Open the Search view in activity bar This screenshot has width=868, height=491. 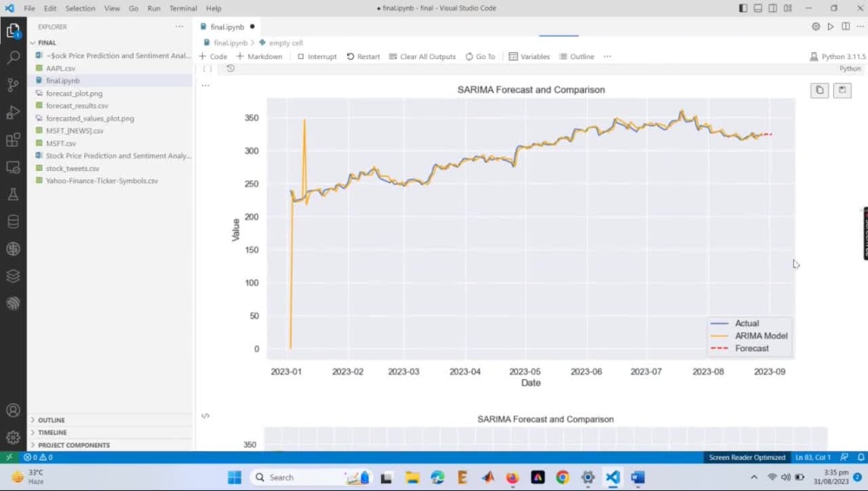(13, 57)
